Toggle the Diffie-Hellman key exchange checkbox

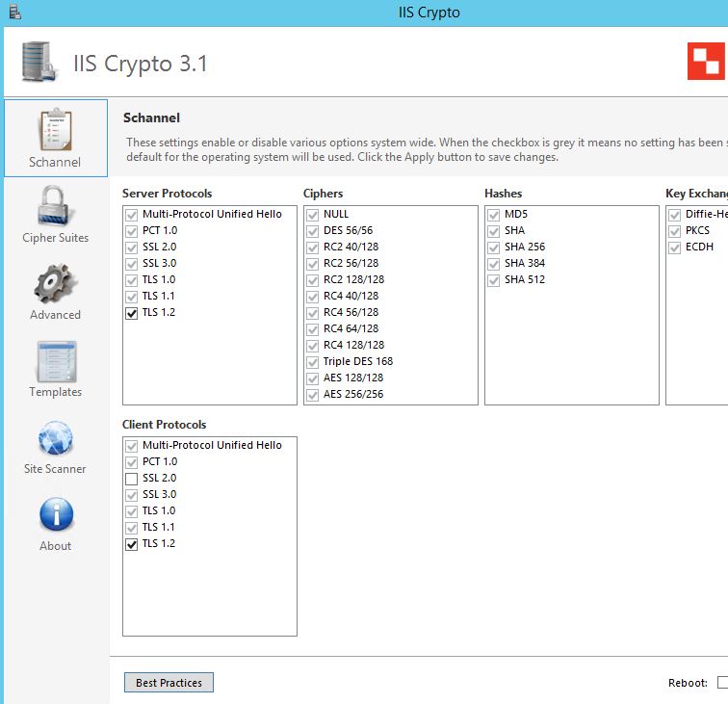675,215
